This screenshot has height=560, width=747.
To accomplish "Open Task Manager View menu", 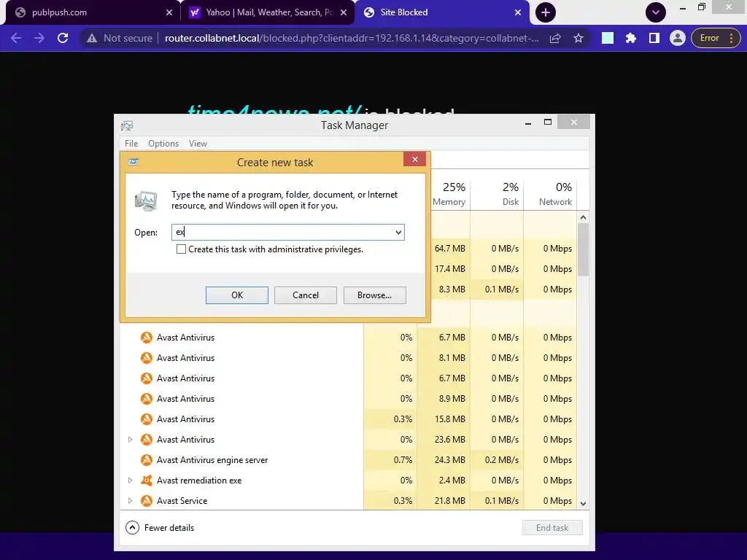I will click(198, 144).
